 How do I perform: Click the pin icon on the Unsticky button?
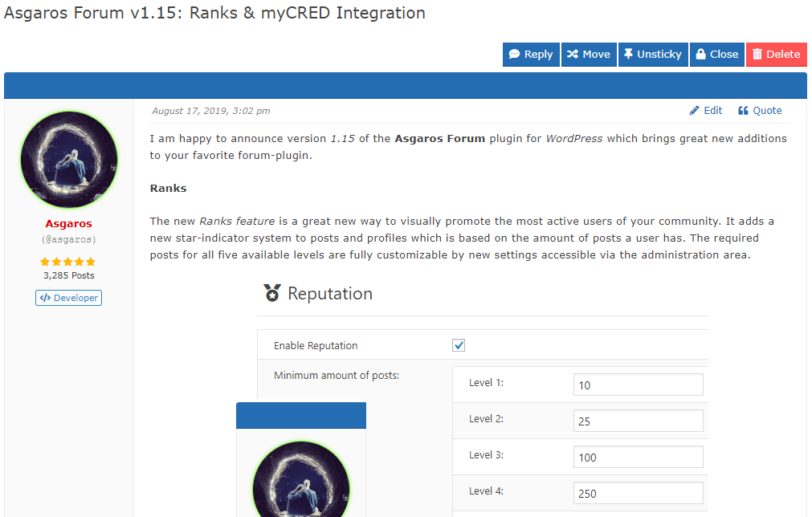pyautogui.click(x=627, y=54)
